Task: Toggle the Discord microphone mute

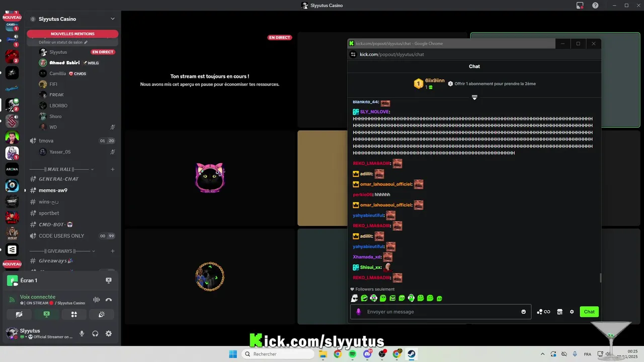Action: [x=82, y=333]
